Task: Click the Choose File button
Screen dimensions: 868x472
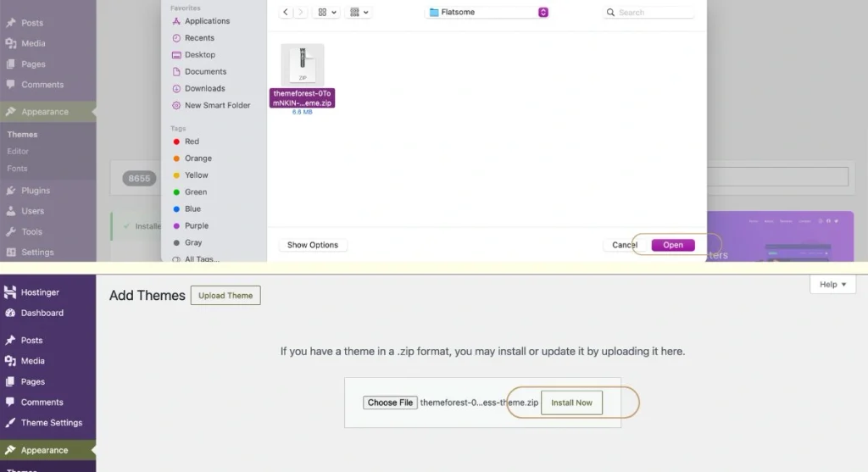Action: tap(390, 403)
